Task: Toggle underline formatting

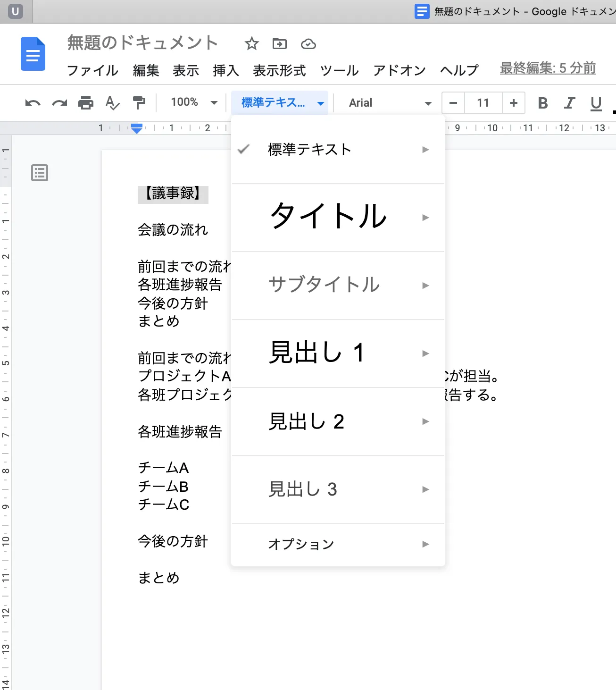Action: 596,103
